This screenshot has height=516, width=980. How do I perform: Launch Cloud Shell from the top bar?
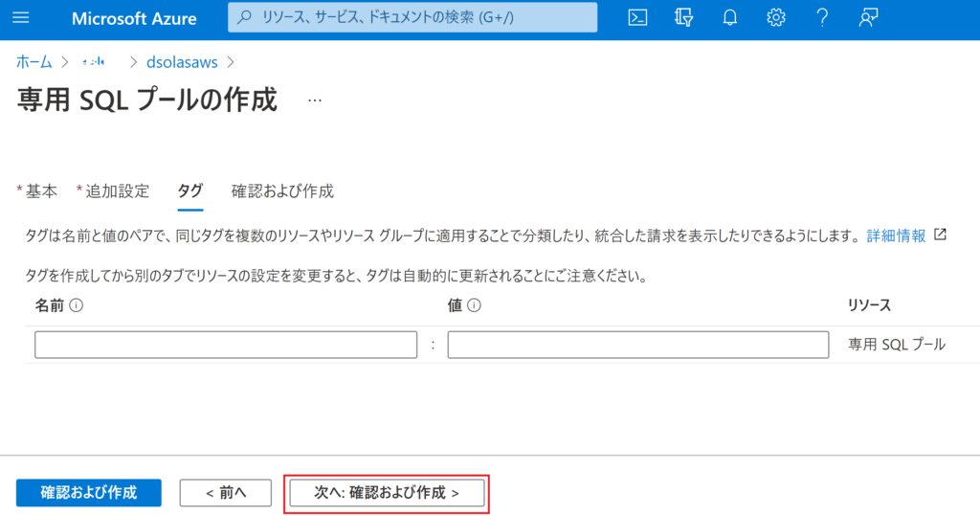[x=637, y=18]
